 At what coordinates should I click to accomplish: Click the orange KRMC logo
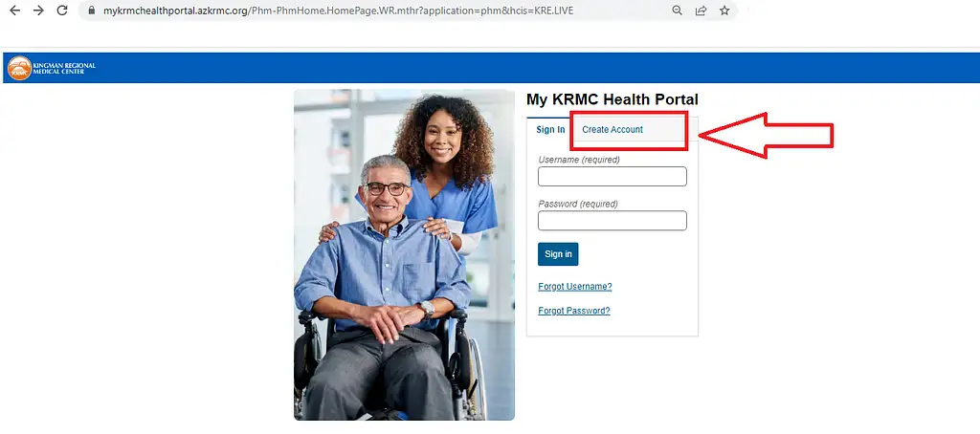tap(19, 68)
